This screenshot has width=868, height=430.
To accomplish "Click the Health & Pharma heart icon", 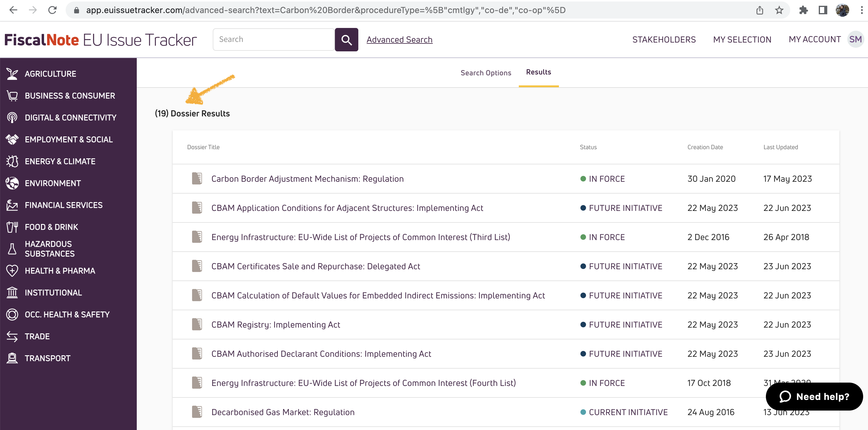I will click(x=12, y=270).
